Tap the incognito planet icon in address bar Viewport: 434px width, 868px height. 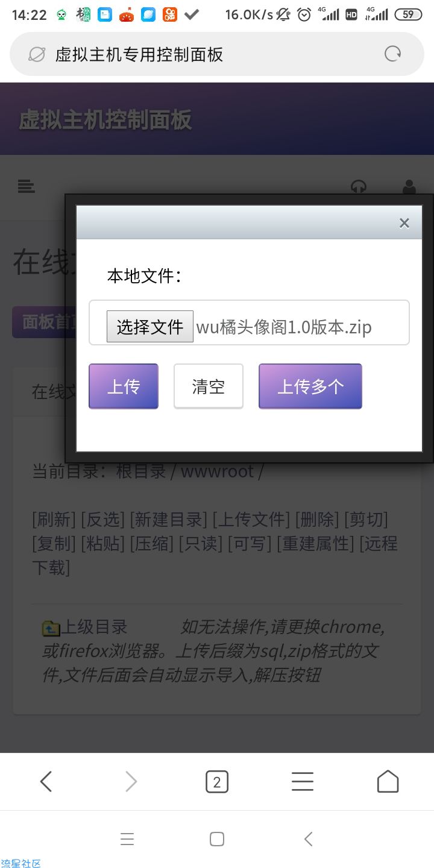coord(37,54)
